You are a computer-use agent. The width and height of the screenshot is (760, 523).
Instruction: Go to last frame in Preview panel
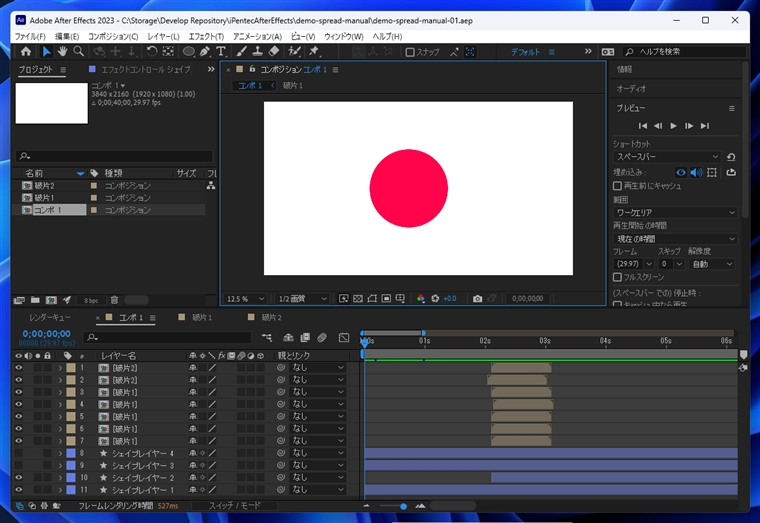705,126
